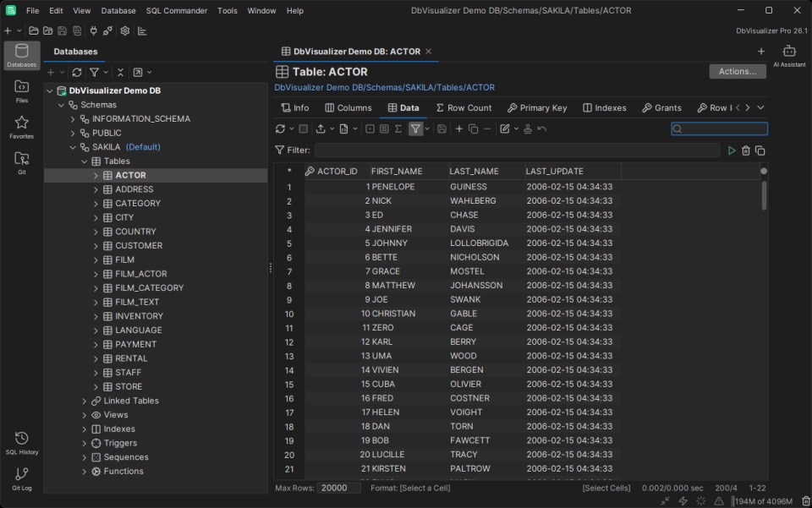Viewport: 812px width, 508px height.
Task: Open the Files panel in sidebar
Action: pos(21,91)
